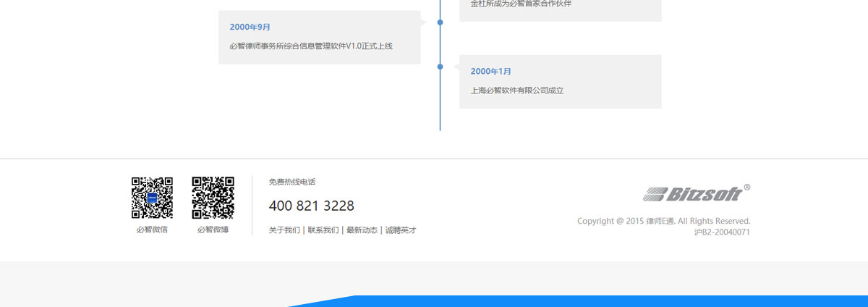Click the Copyright 2015 律师E通 text
Screen dimensions: 868x307
point(663,221)
